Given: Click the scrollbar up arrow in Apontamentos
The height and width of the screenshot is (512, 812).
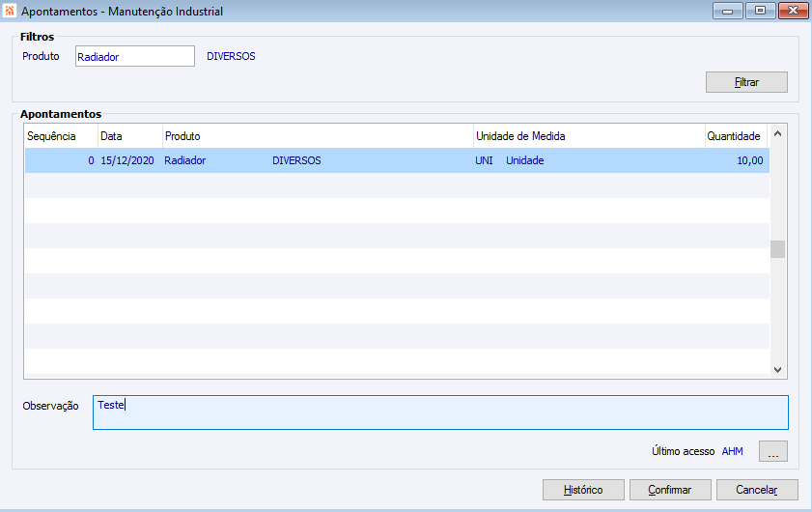Looking at the screenshot, I should coord(777,133).
